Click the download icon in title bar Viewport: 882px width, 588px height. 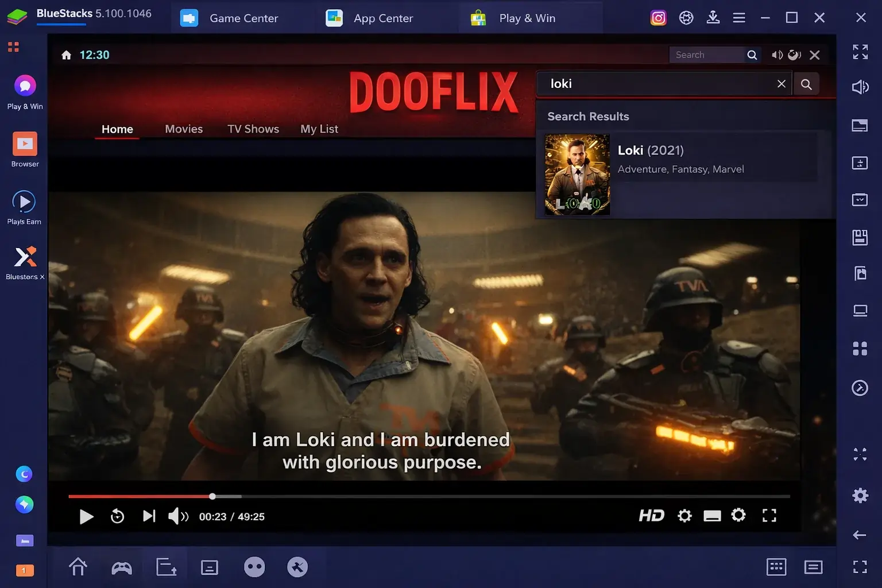(713, 17)
